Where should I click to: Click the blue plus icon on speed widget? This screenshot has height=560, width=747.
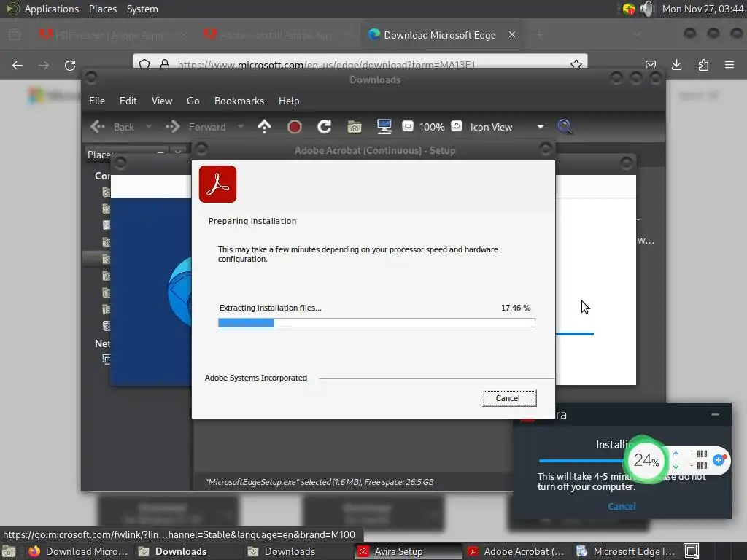[719, 460]
